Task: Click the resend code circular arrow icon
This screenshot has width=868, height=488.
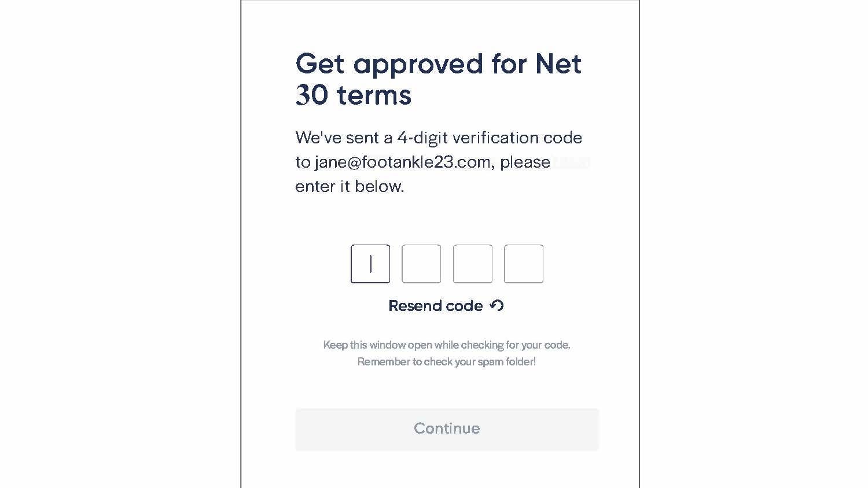Action: pos(496,305)
